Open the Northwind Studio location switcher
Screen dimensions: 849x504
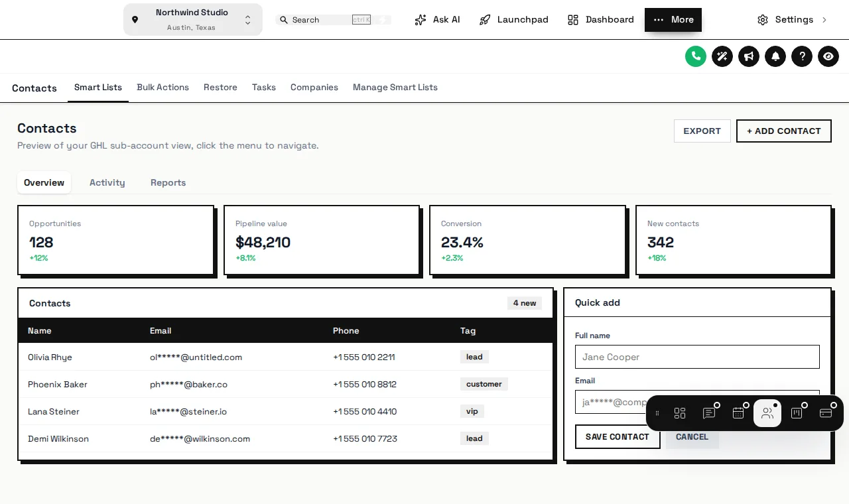[193, 20]
